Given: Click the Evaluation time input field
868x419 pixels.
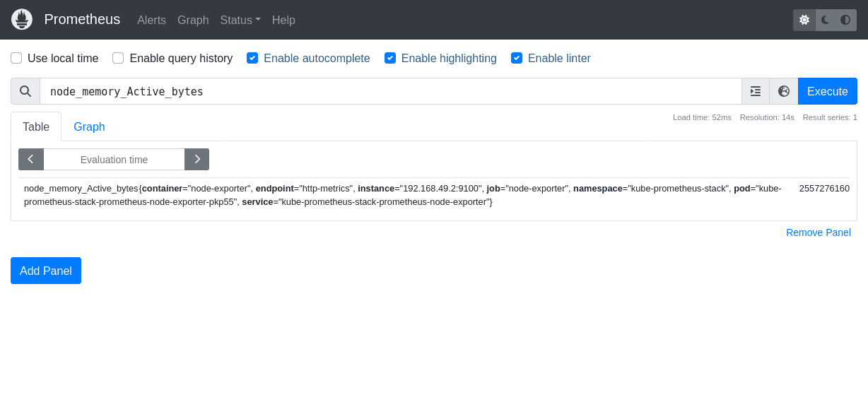Looking at the screenshot, I should coord(114,159).
